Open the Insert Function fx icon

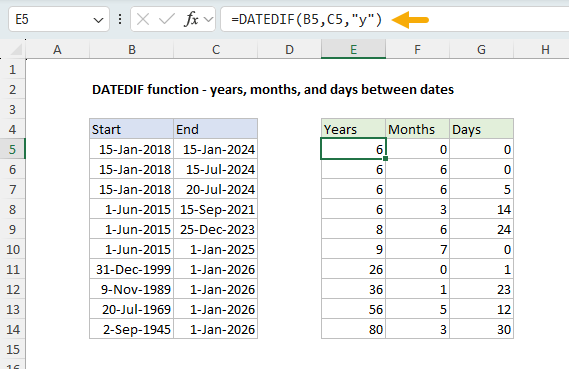tap(191, 19)
